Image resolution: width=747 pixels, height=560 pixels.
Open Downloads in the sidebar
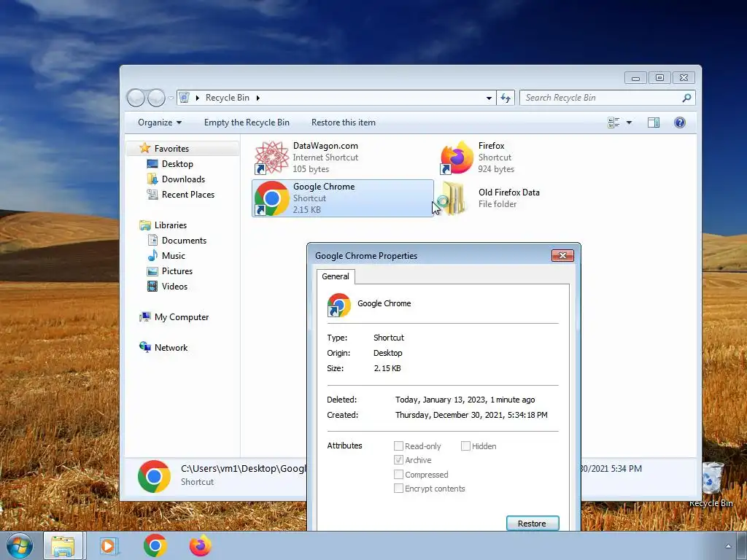(x=183, y=179)
